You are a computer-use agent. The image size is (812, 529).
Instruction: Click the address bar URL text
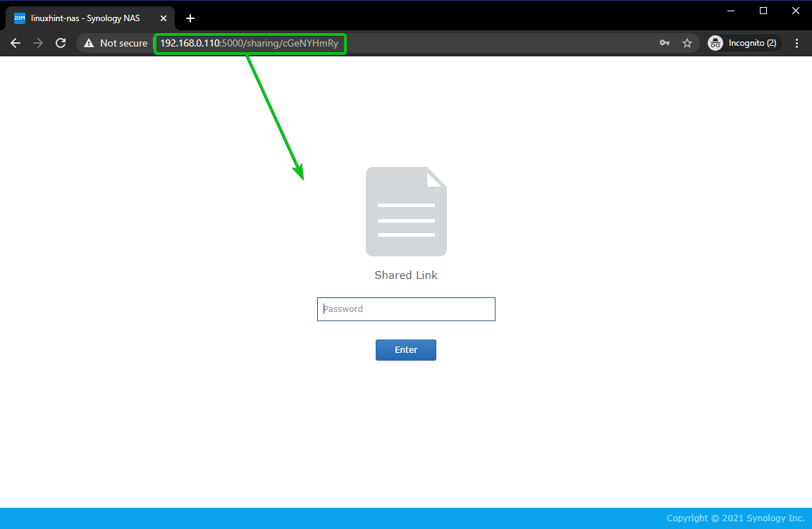249,43
